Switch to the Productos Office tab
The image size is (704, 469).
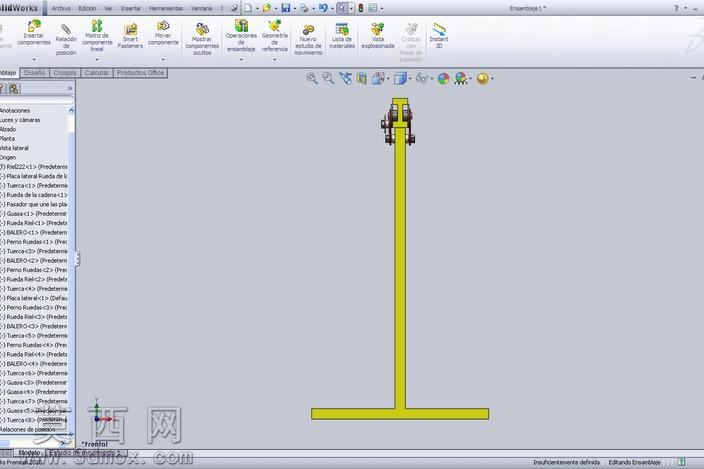(x=141, y=73)
